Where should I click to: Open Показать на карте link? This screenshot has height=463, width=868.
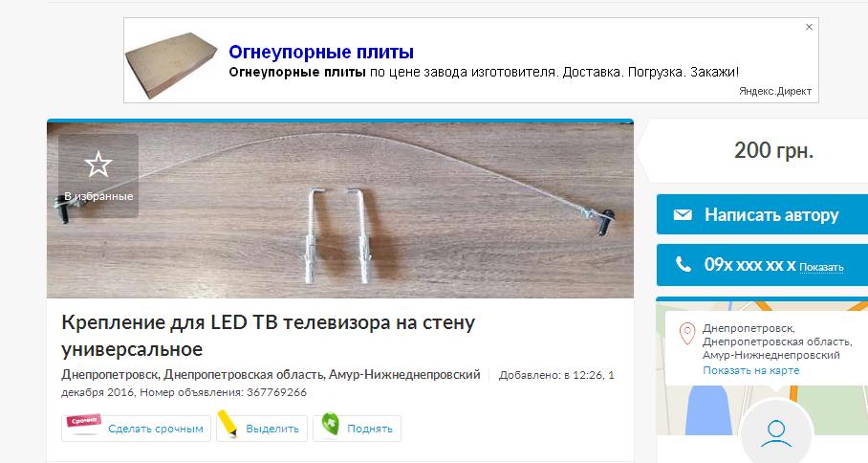click(x=750, y=370)
